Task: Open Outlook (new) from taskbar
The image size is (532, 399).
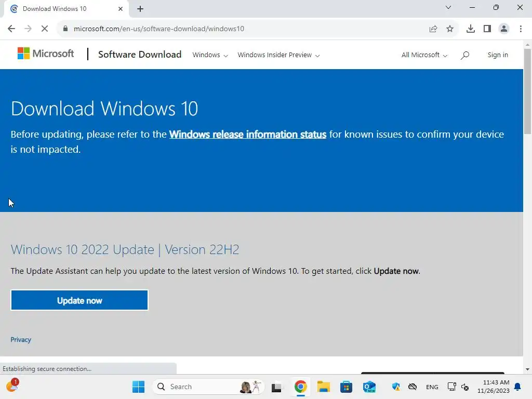Action: [x=369, y=387]
